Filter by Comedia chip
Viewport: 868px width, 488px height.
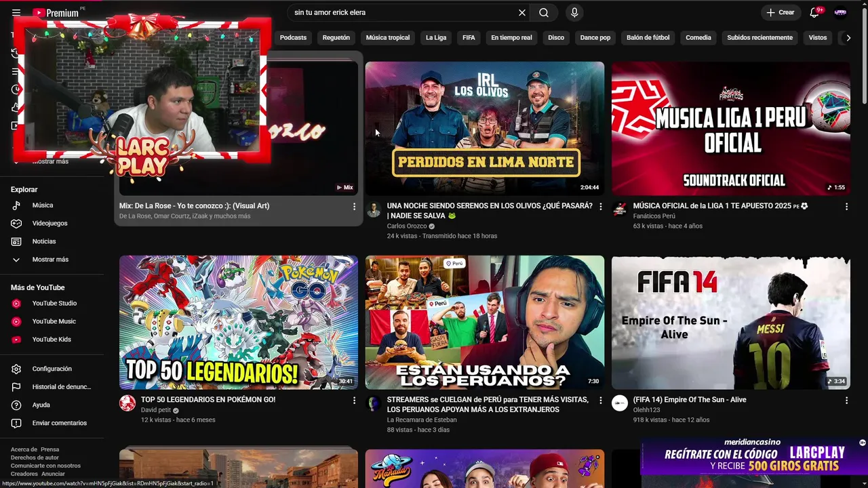(x=698, y=37)
